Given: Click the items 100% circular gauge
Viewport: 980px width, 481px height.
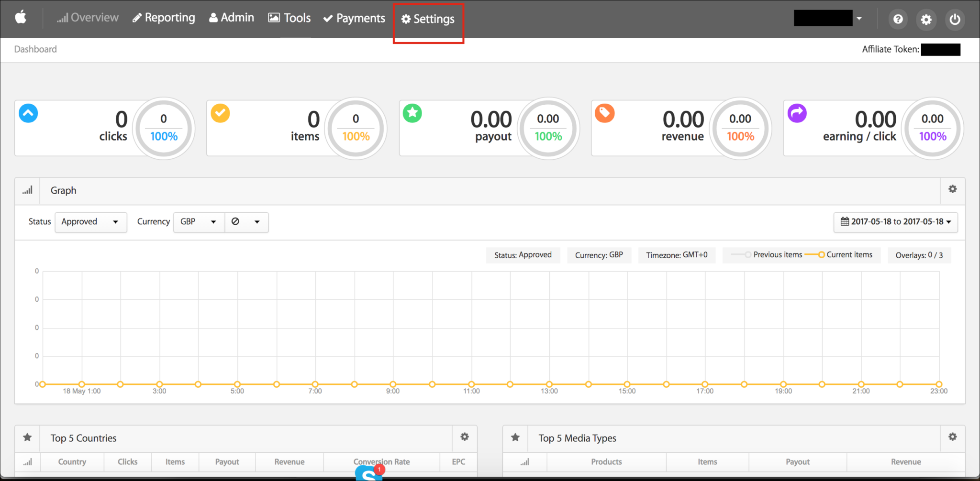Looking at the screenshot, I should click(356, 128).
